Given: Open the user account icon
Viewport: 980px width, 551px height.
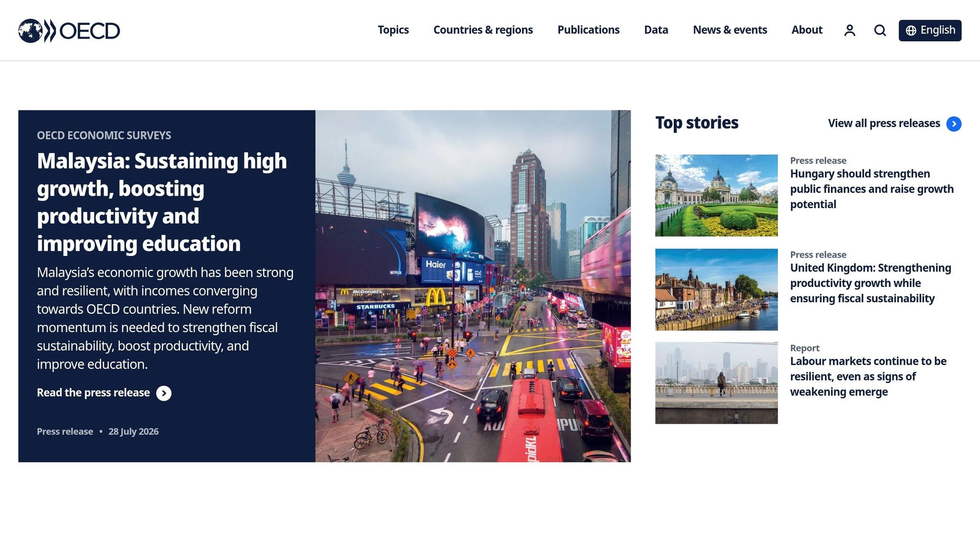Looking at the screenshot, I should 850,31.
